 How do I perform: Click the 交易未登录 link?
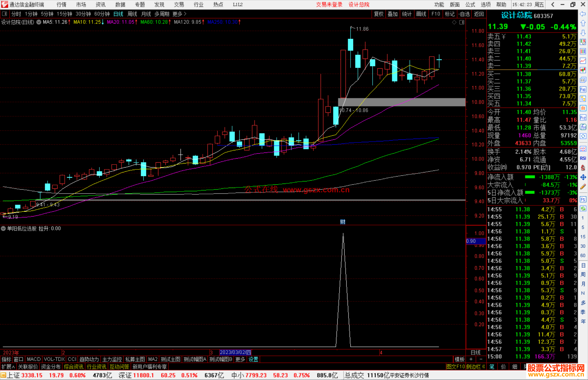329,5
